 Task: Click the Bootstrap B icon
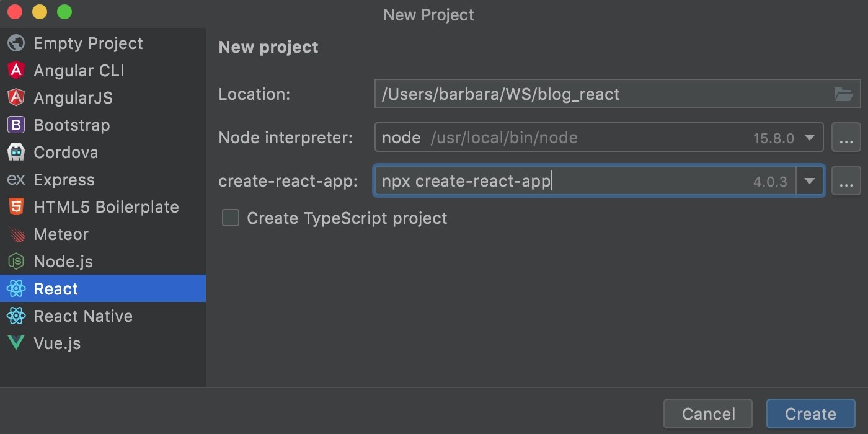point(16,125)
